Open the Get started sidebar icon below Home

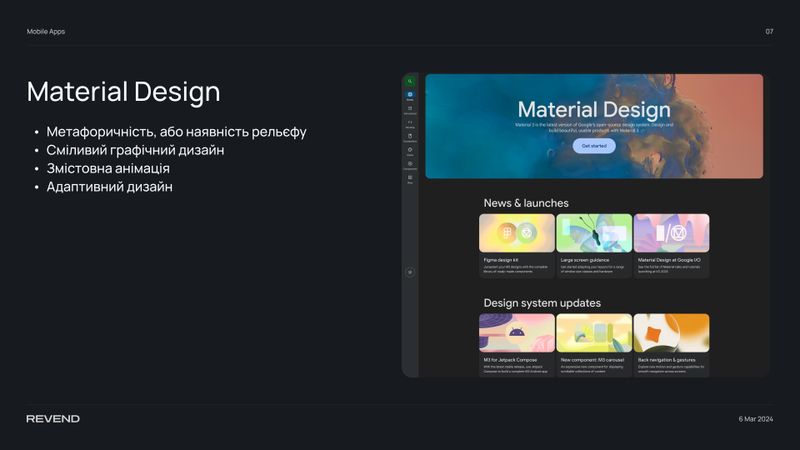tap(410, 109)
